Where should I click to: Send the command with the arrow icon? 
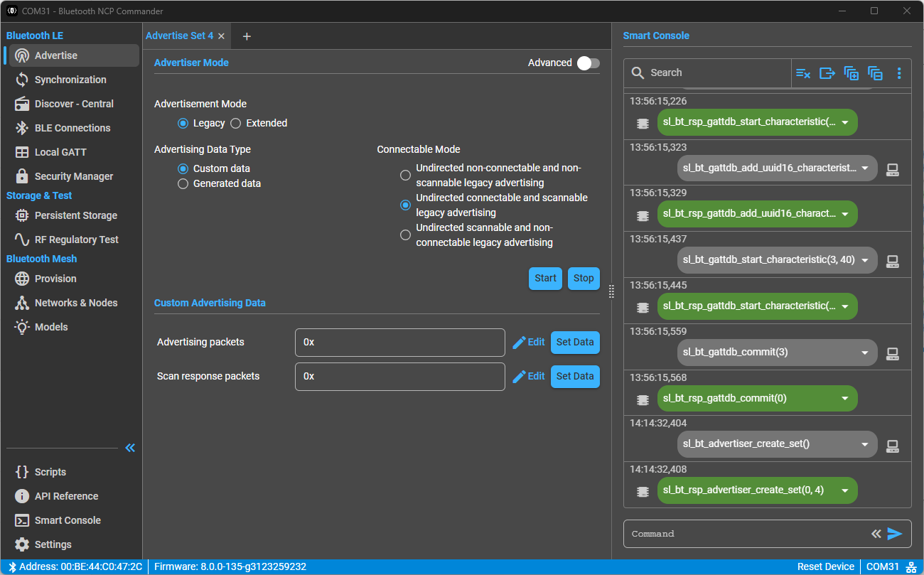click(x=895, y=534)
